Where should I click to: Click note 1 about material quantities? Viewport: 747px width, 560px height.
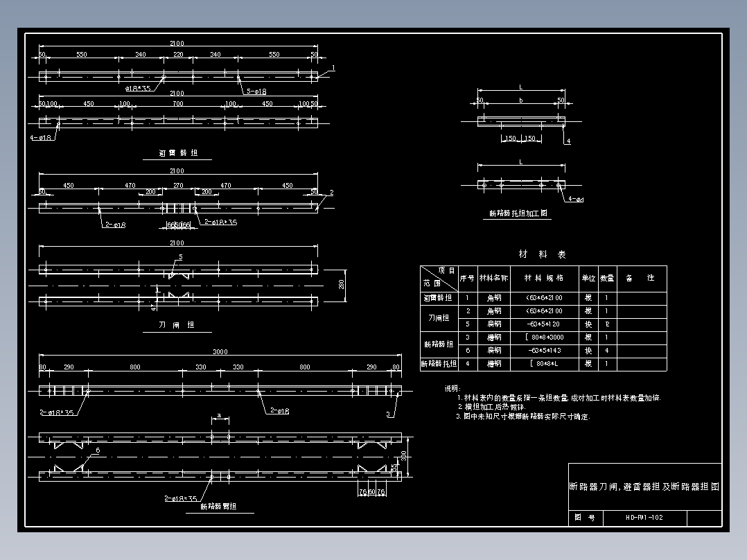559,398
